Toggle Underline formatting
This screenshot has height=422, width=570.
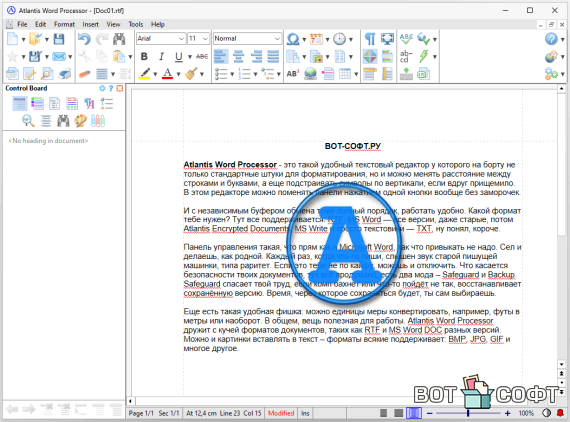point(178,56)
